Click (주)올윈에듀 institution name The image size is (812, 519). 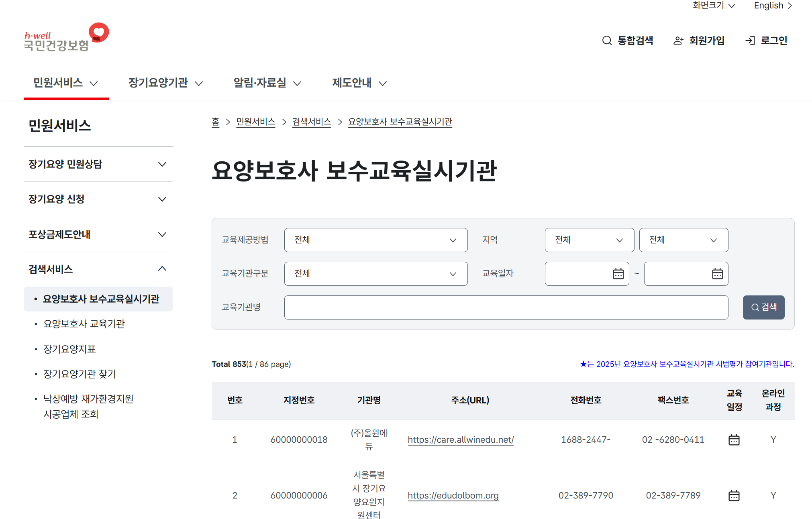pyautogui.click(x=369, y=440)
